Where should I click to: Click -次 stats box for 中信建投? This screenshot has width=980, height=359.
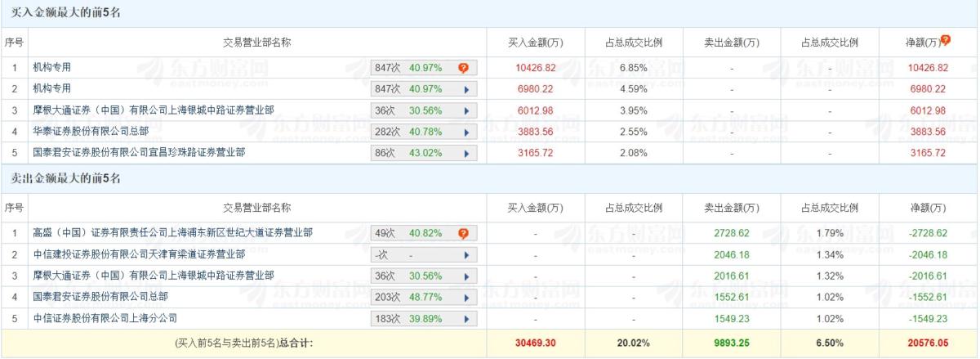pos(424,255)
